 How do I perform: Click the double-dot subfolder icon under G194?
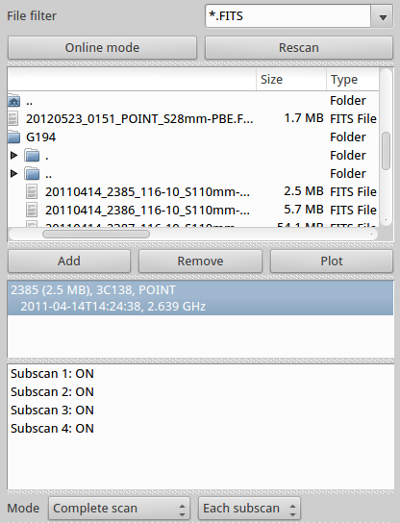coord(32,174)
